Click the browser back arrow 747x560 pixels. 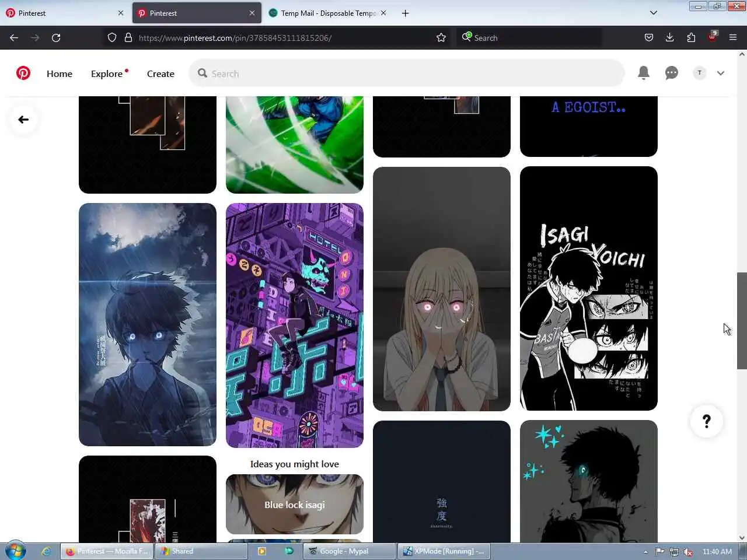click(14, 37)
